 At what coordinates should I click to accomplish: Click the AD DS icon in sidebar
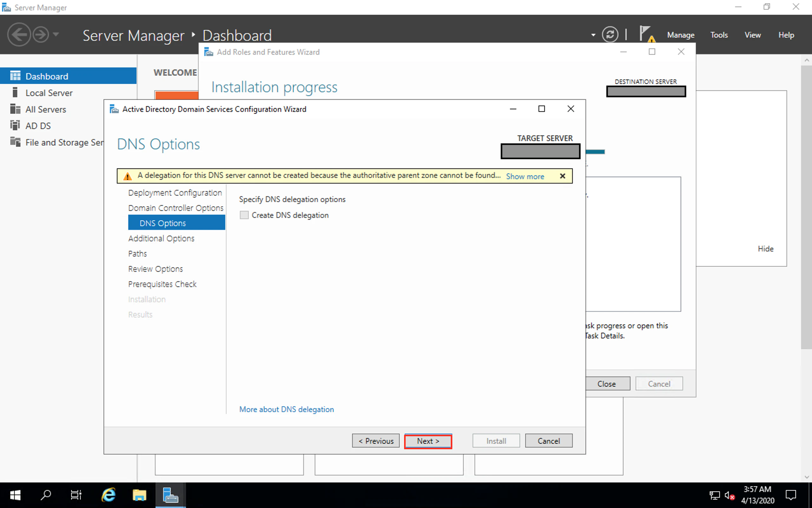click(15, 125)
